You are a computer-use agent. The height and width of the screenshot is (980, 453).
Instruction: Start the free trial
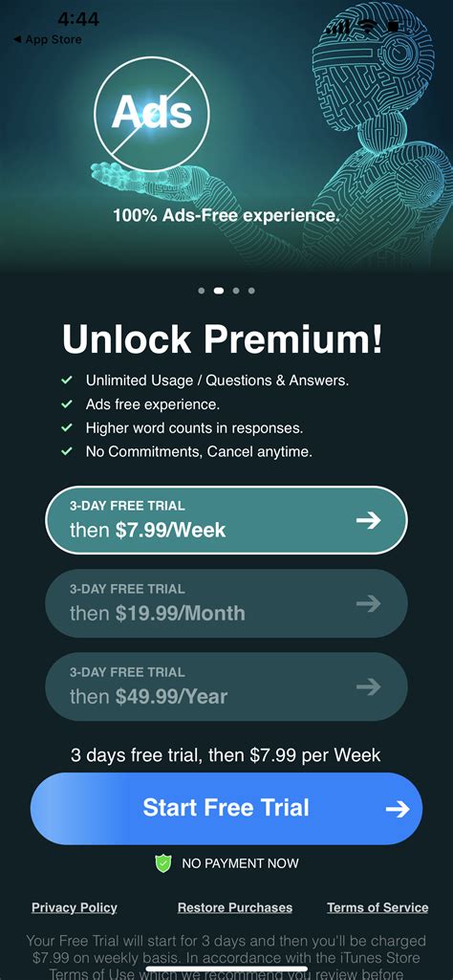pyautogui.click(x=226, y=809)
